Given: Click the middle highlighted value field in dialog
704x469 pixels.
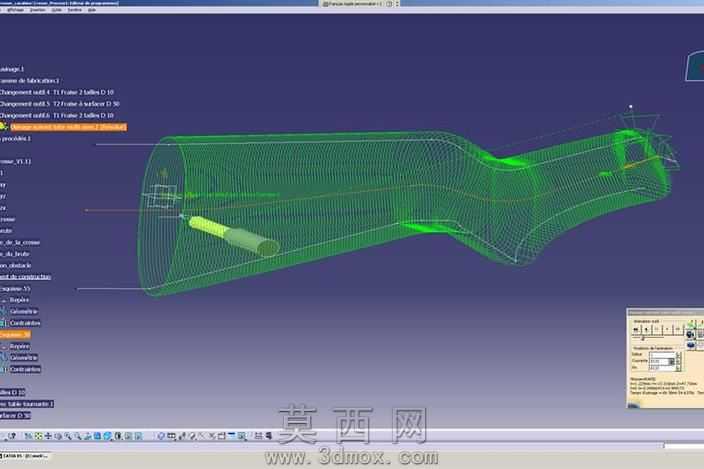Looking at the screenshot, I should coord(663,361).
